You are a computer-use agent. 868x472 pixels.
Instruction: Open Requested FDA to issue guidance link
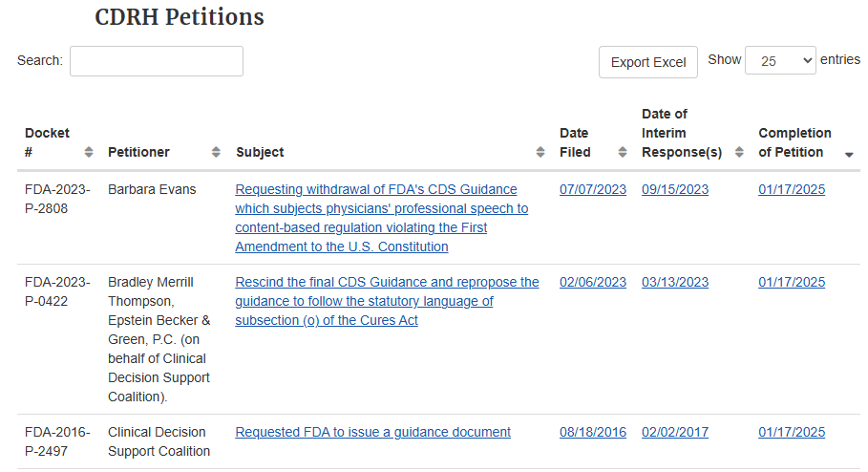372,432
